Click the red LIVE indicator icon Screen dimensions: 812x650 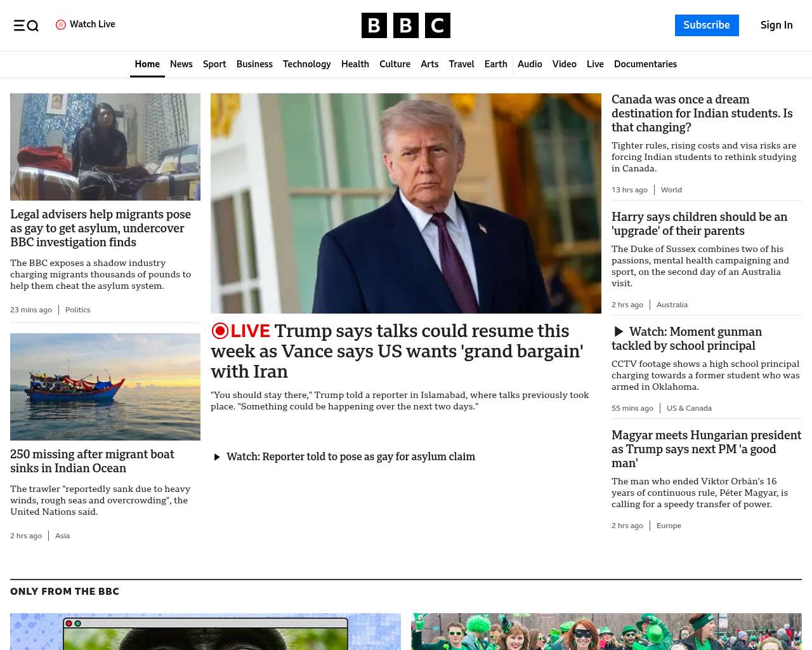pyautogui.click(x=220, y=331)
